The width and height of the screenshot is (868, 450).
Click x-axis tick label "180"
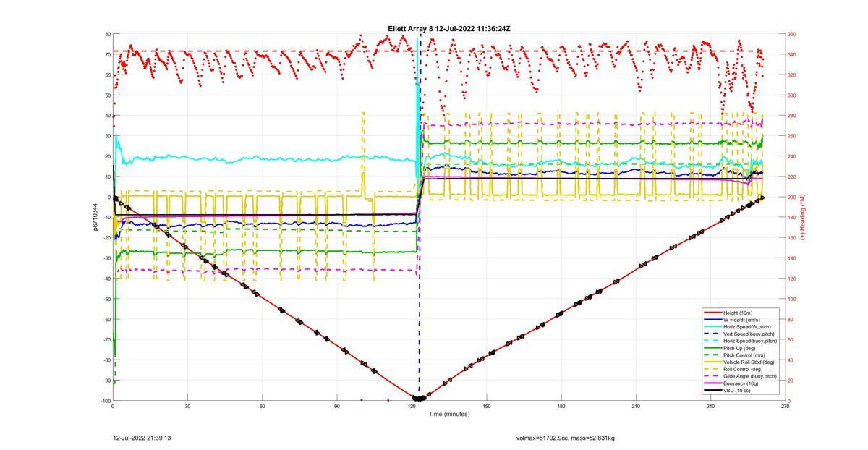pos(561,407)
